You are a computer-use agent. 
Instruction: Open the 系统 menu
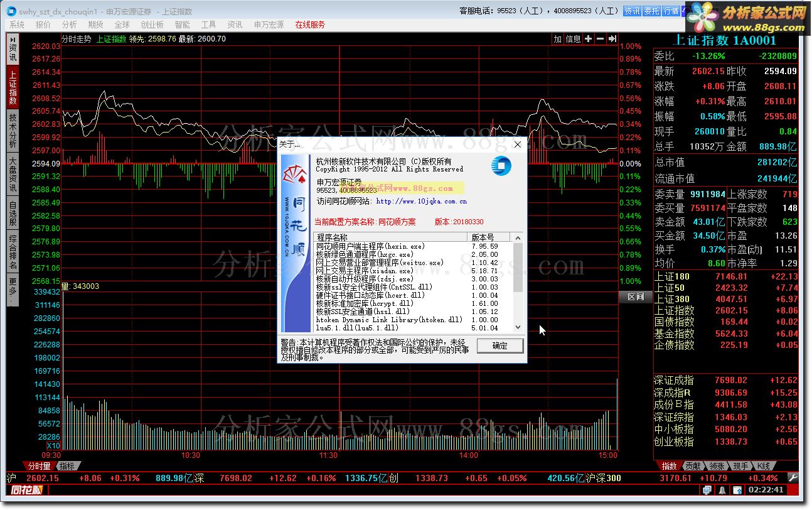17,24
